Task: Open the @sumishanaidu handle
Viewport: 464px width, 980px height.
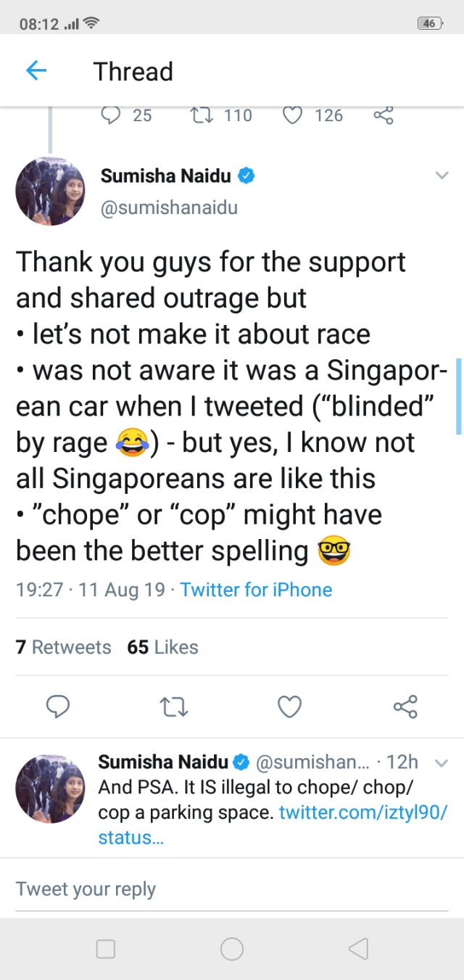Action: coord(169,208)
